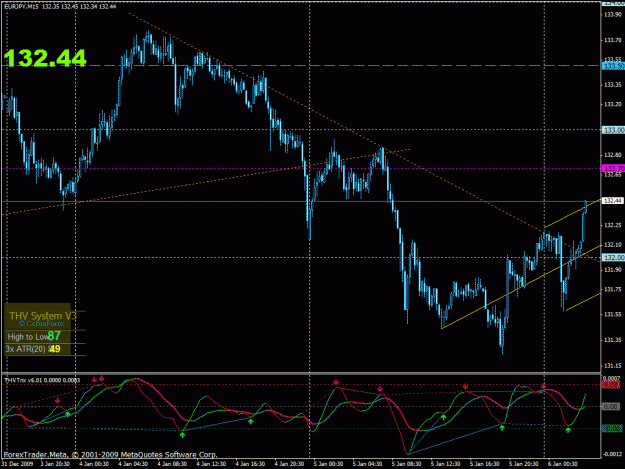Click the 5 Jan 08:30 time label

coord(407,464)
